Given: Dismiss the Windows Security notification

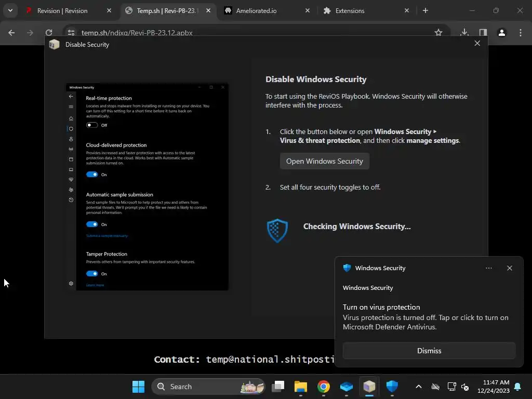Looking at the screenshot, I should [x=429, y=351].
